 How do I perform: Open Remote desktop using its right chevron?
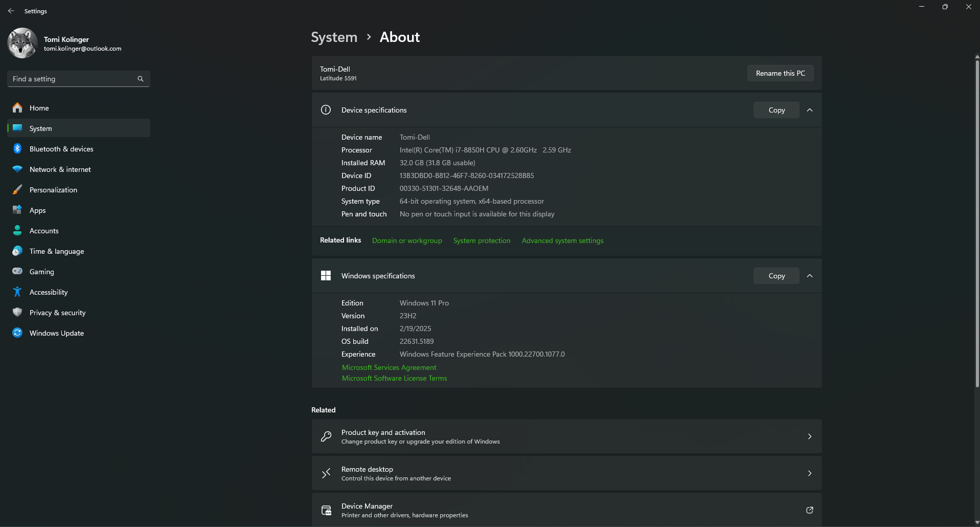pyautogui.click(x=810, y=473)
